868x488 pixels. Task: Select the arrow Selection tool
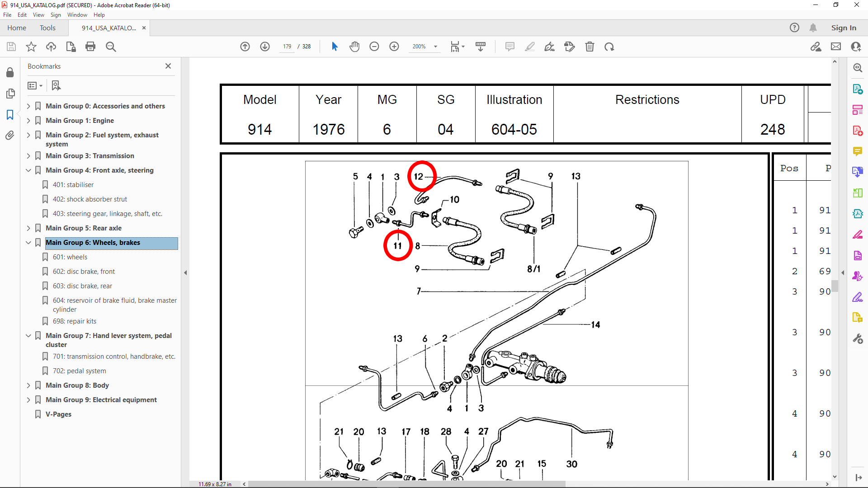[x=335, y=47]
